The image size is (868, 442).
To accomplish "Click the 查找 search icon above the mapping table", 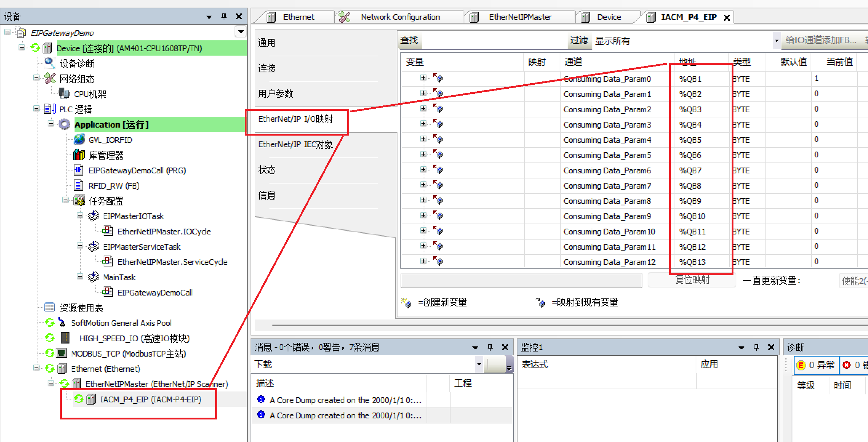I will click(x=410, y=41).
